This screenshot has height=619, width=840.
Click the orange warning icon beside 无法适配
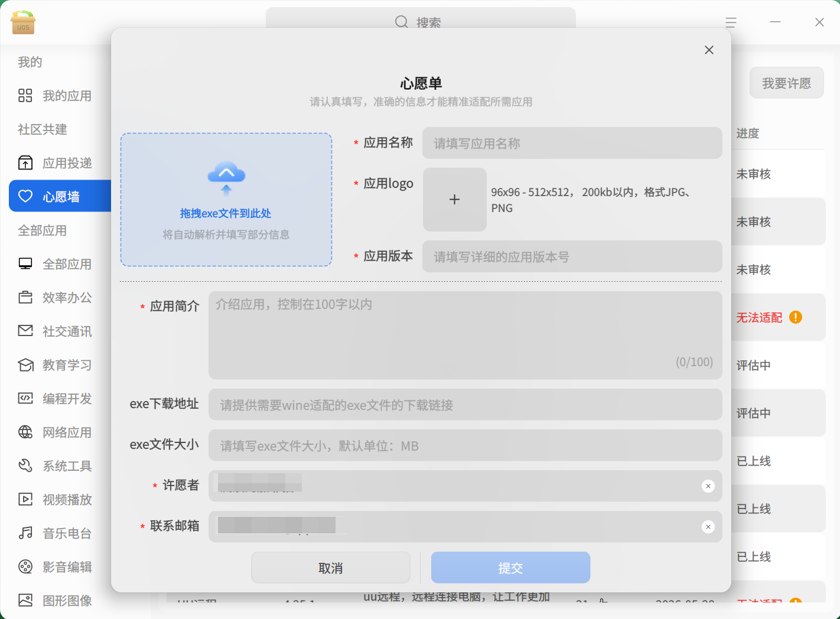[796, 317]
